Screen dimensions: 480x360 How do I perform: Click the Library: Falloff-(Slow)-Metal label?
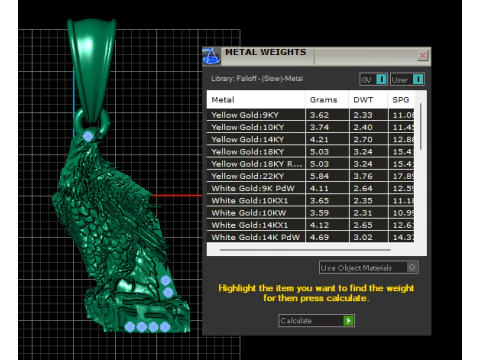tap(257, 79)
